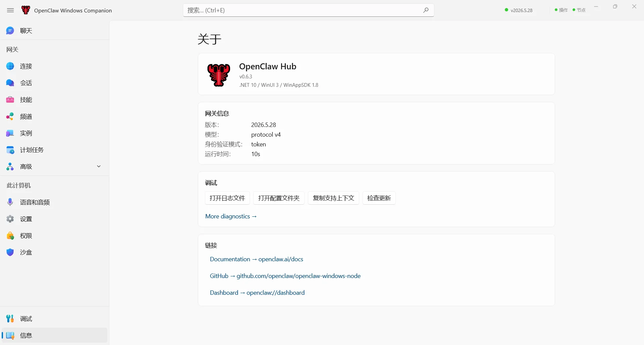
Task: Click the OpenClaw lobster logo in title bar
Action: [25, 10]
